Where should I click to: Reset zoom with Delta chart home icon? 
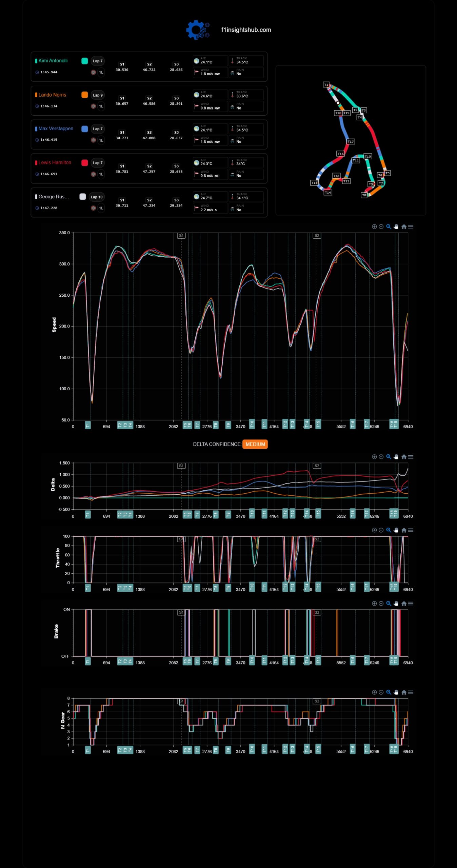404,457
